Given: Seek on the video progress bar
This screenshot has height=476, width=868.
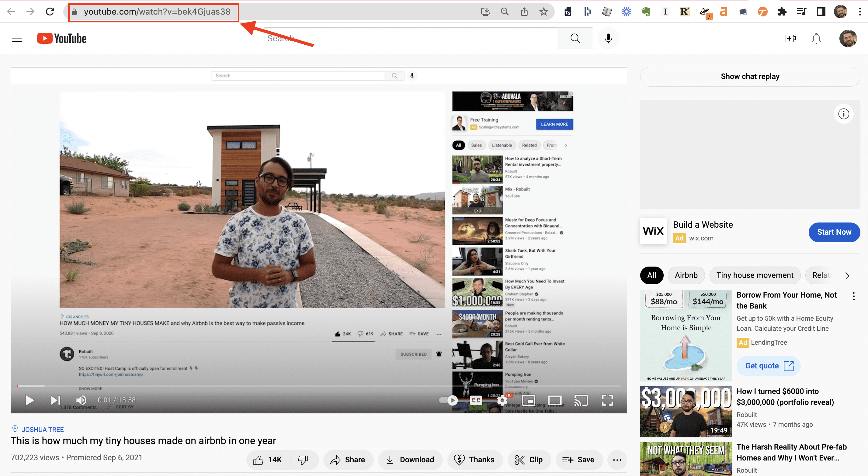Looking at the screenshot, I should coord(319,386).
